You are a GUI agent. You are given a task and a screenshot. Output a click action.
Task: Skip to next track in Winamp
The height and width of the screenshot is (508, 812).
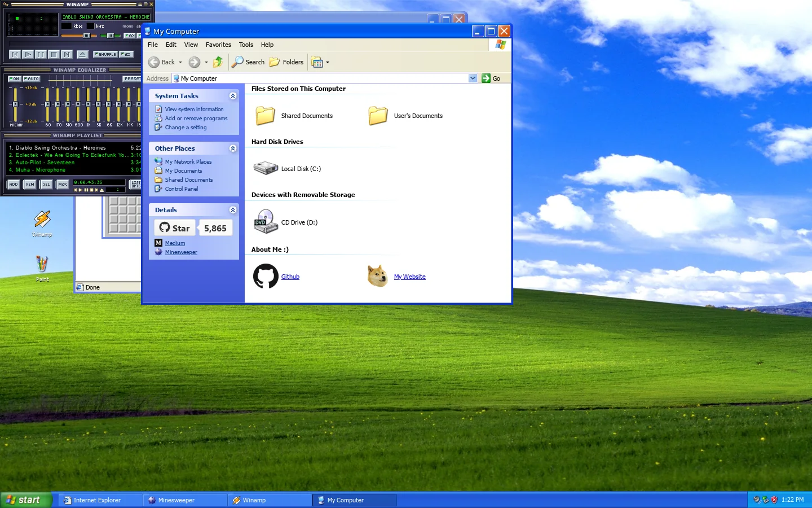67,54
